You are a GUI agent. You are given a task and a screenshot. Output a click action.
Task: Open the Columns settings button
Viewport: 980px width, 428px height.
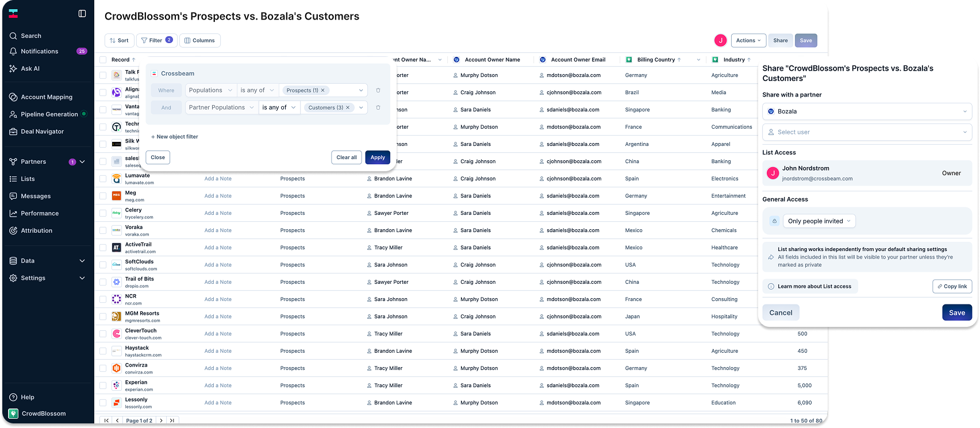tap(200, 40)
